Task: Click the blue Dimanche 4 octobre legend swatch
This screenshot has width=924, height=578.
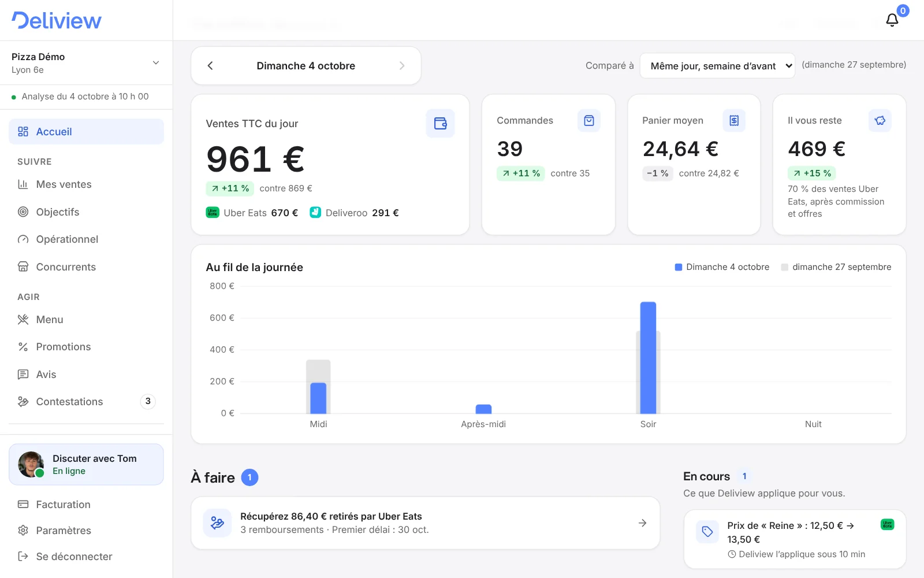Action: [679, 267]
